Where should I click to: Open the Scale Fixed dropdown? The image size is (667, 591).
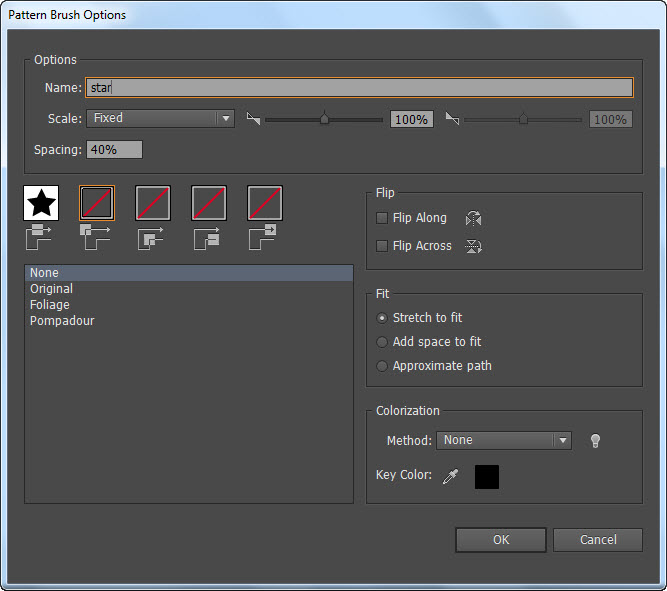coord(160,118)
